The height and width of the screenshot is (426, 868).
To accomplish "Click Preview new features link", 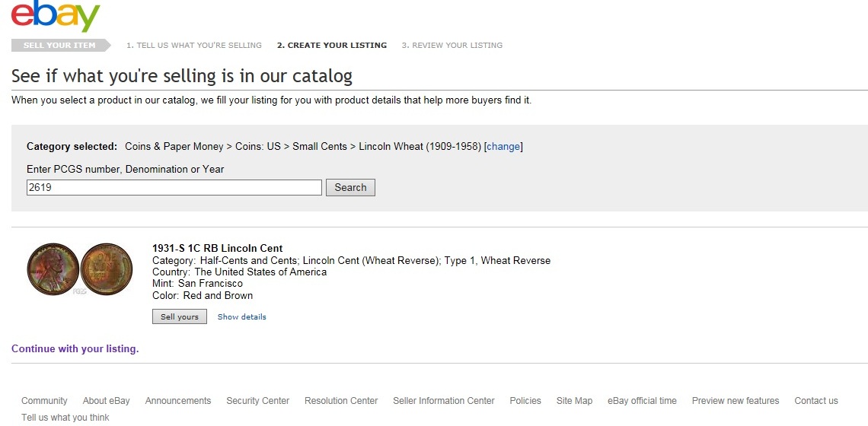I will coord(736,401).
